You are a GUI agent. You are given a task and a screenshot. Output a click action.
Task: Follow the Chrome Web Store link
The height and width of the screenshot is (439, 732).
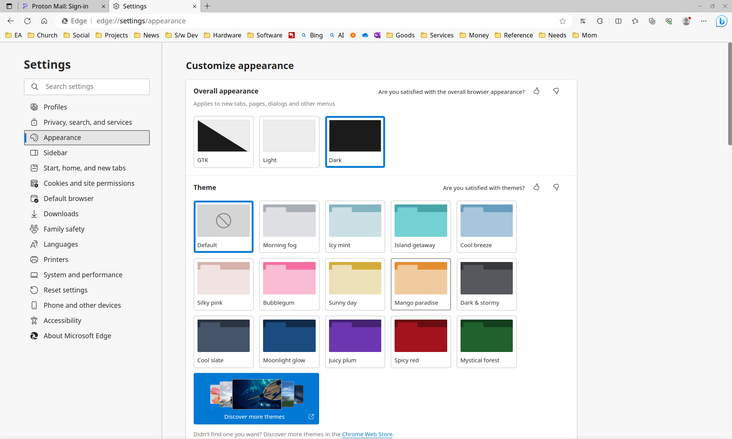tap(367, 434)
